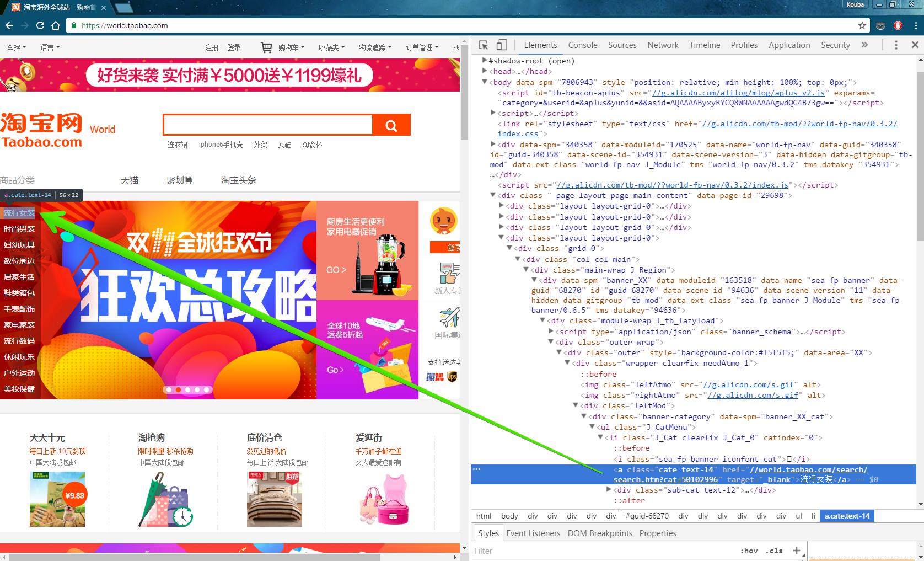This screenshot has width=924, height=561.
Task: Switch to the Console tab
Action: pyautogui.click(x=583, y=45)
